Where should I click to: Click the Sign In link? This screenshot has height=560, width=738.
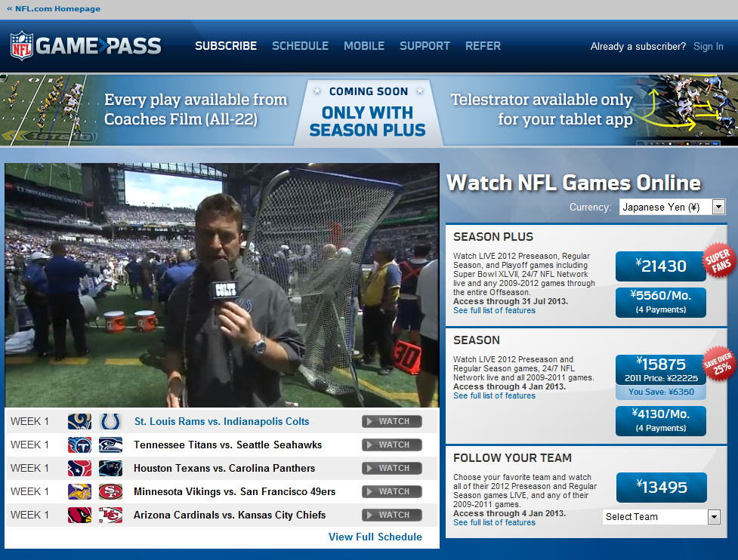708,47
